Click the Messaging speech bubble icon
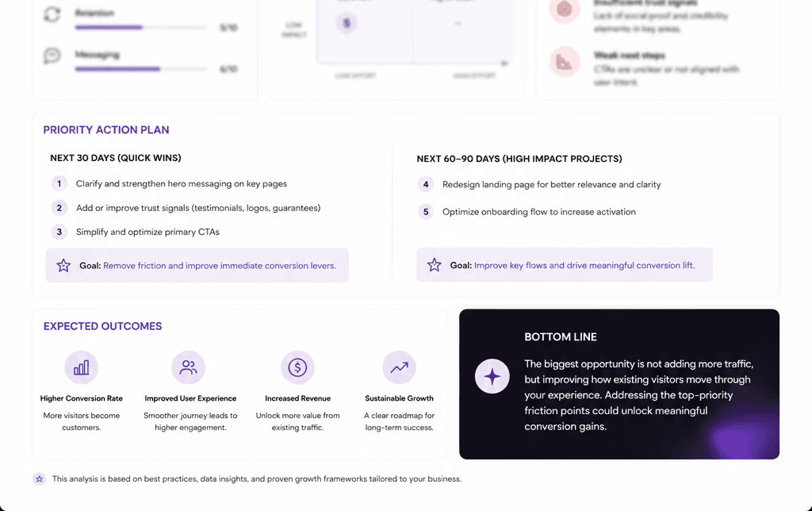 click(52, 56)
